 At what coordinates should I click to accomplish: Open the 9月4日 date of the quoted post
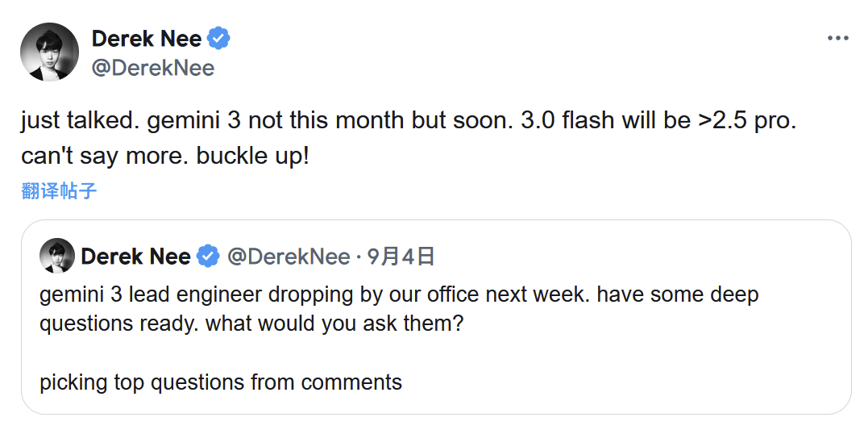pos(401,257)
